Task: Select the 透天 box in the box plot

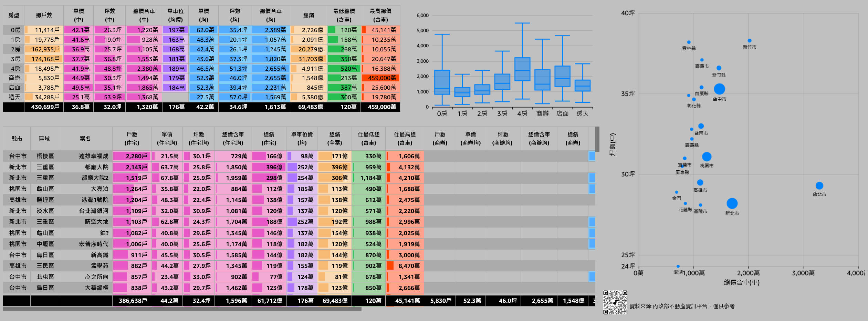Action: coord(582,86)
